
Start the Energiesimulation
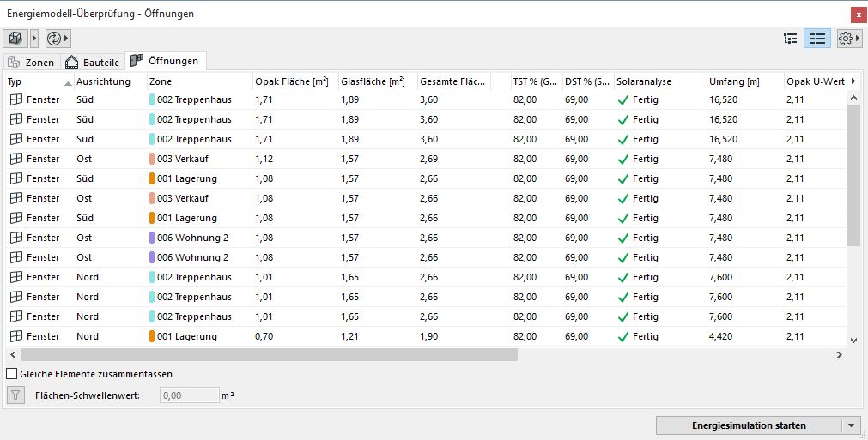click(749, 425)
